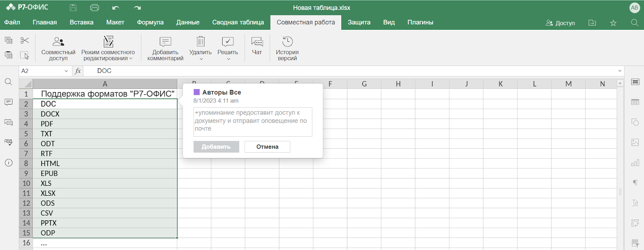Open the Comments panel in left sidebar
Image resolution: width=644 pixels, height=250 pixels.
tap(8, 102)
